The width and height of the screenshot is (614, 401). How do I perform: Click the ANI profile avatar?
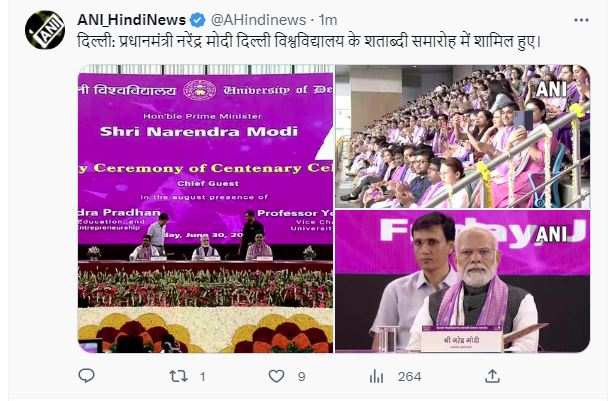tap(45, 30)
